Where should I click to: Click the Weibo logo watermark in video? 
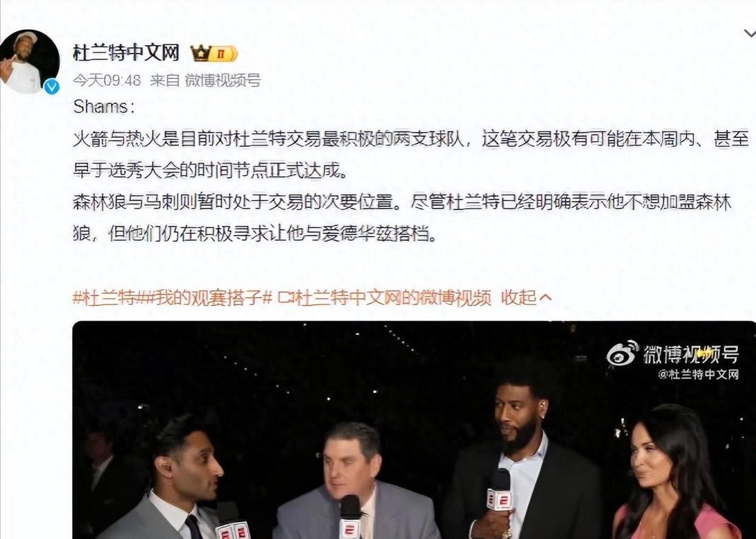click(x=623, y=353)
